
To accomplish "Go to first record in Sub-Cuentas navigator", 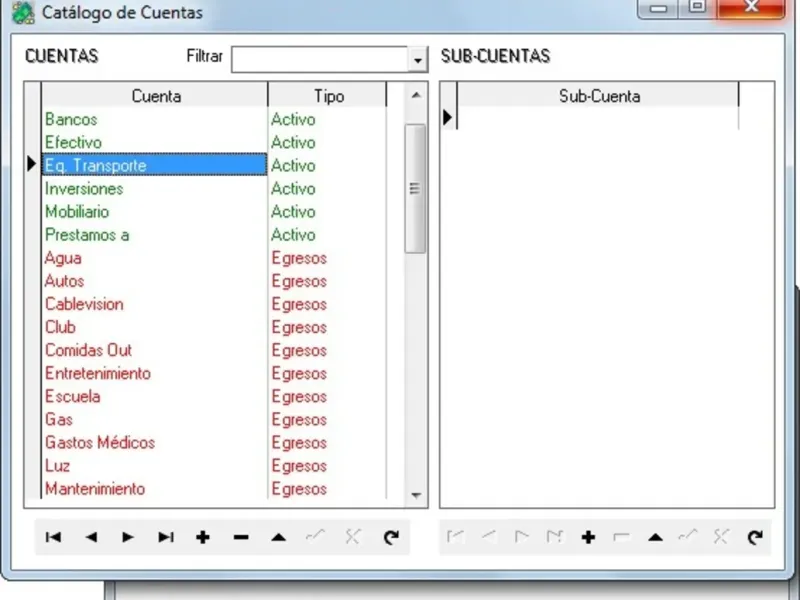I will [x=455, y=537].
